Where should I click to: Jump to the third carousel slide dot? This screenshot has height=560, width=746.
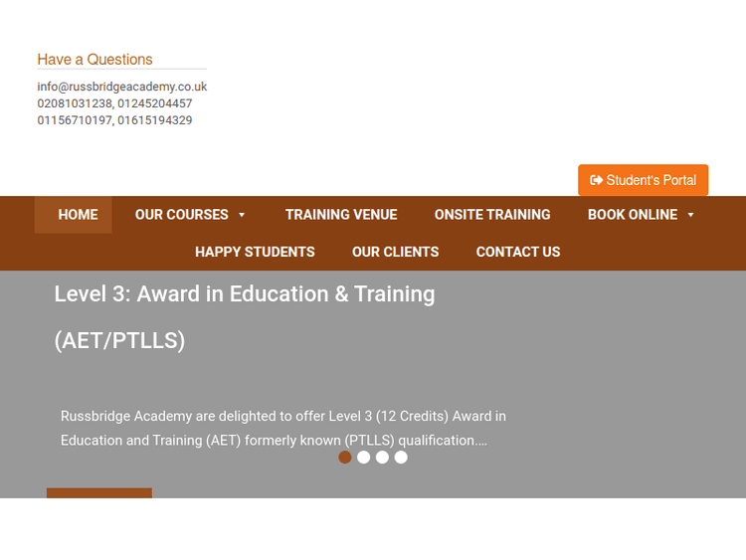tap(382, 458)
